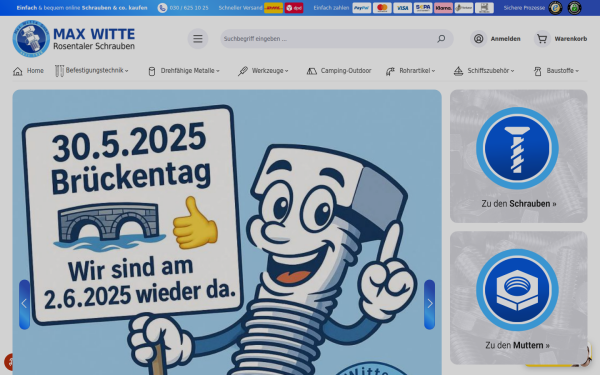Click the DPD shipping logo
Screen dimensions: 600x375
(294, 8)
